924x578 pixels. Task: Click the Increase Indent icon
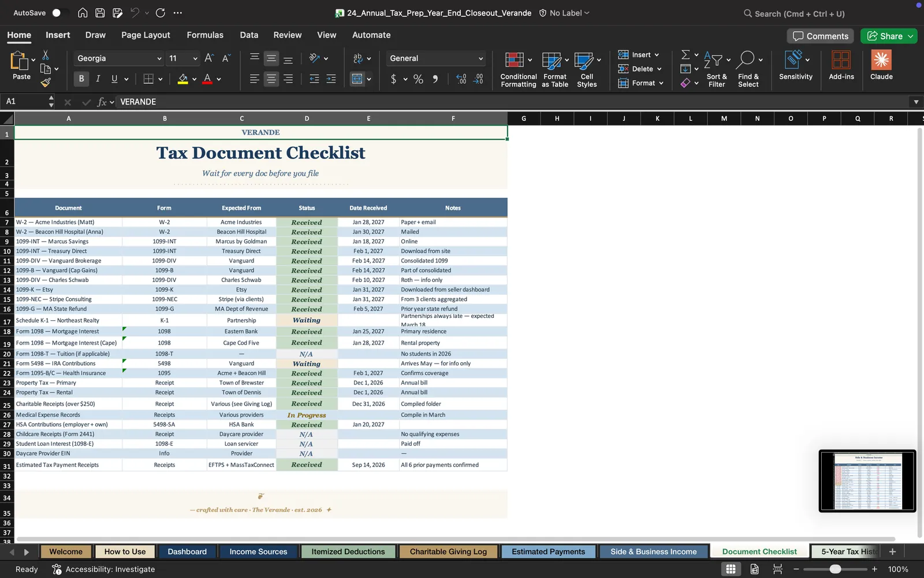click(x=331, y=79)
